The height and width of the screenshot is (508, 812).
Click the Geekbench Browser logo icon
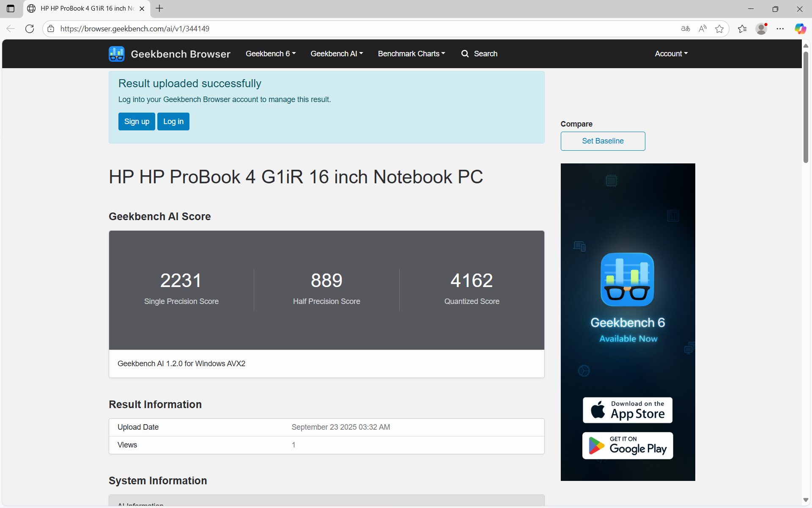116,54
